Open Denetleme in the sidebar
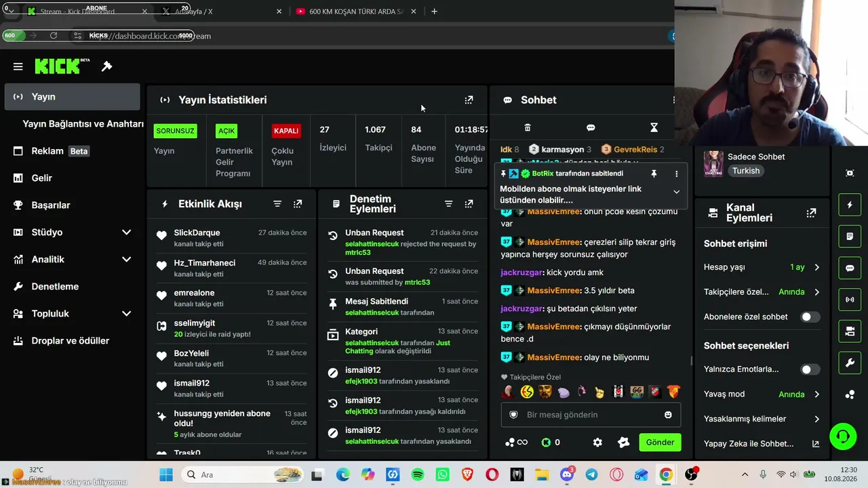 [72, 287]
